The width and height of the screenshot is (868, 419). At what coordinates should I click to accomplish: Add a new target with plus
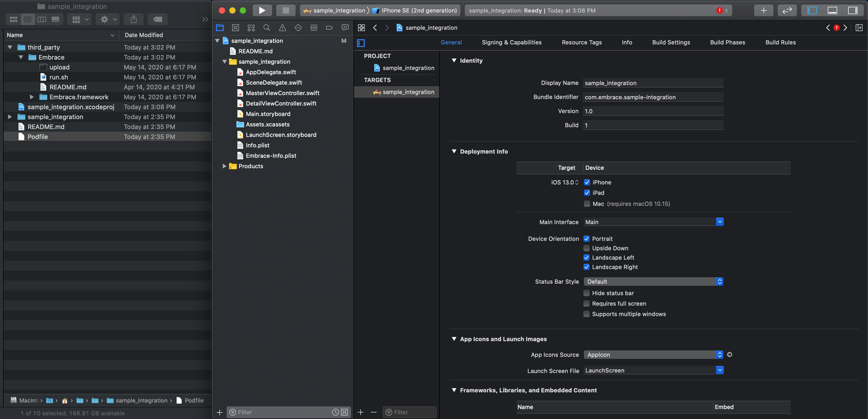(361, 412)
